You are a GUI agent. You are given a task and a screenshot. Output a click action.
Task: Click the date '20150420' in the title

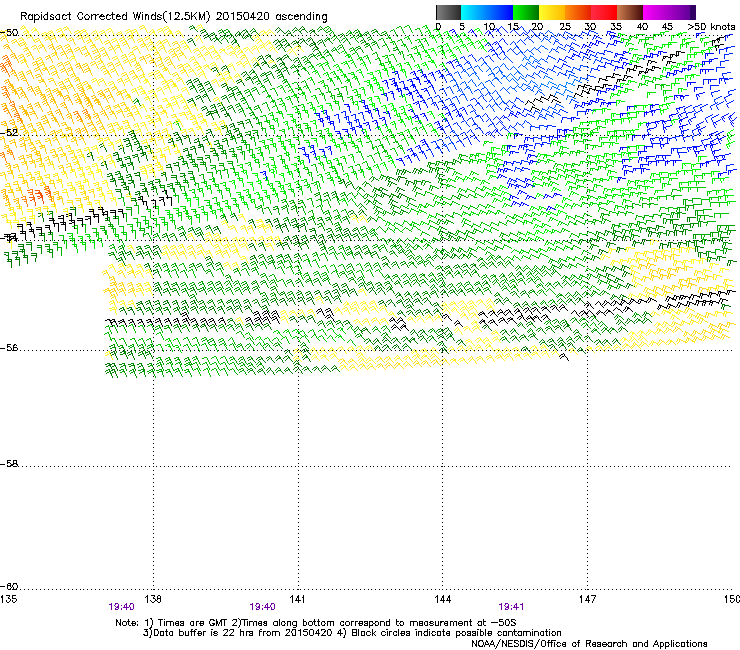click(243, 16)
